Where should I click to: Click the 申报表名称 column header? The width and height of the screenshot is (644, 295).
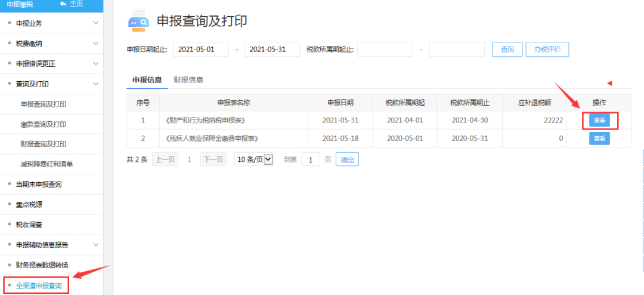click(234, 103)
